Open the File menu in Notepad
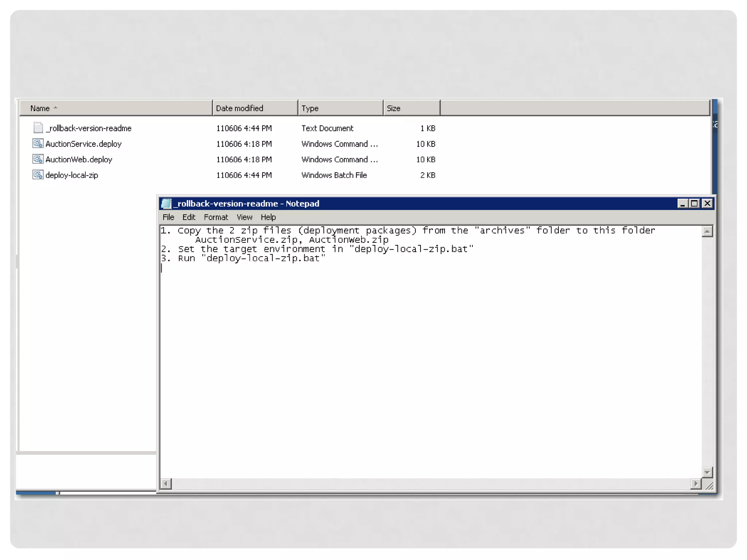747x560 pixels. (x=168, y=217)
